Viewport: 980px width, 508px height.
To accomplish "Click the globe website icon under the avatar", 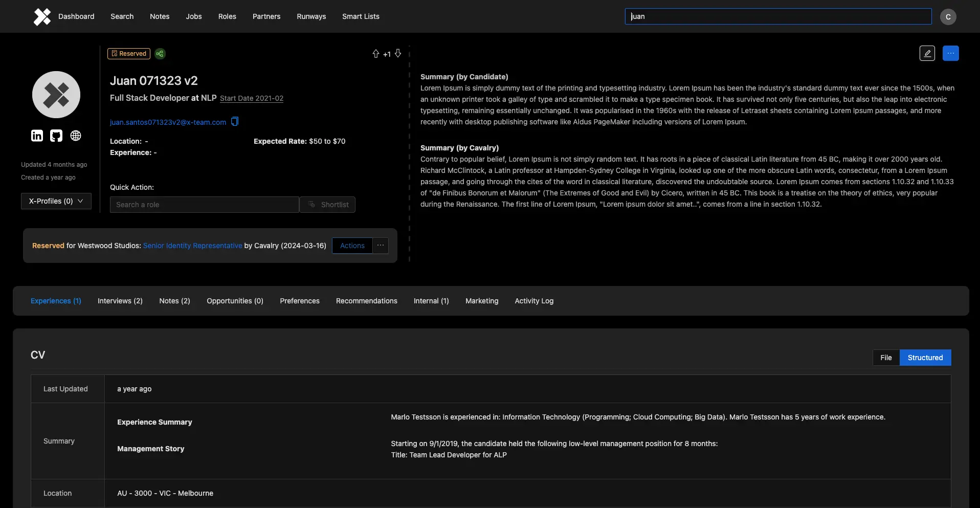I will (x=76, y=136).
